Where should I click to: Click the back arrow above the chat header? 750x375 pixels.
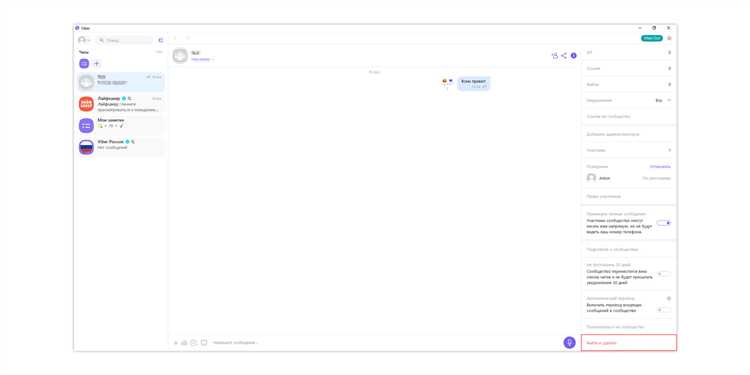pyautogui.click(x=175, y=38)
